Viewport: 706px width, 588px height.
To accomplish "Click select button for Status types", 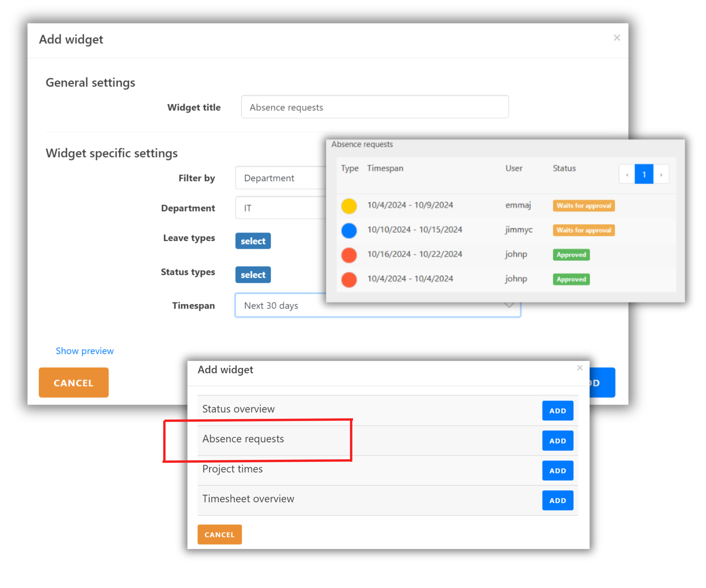I will 253,275.
